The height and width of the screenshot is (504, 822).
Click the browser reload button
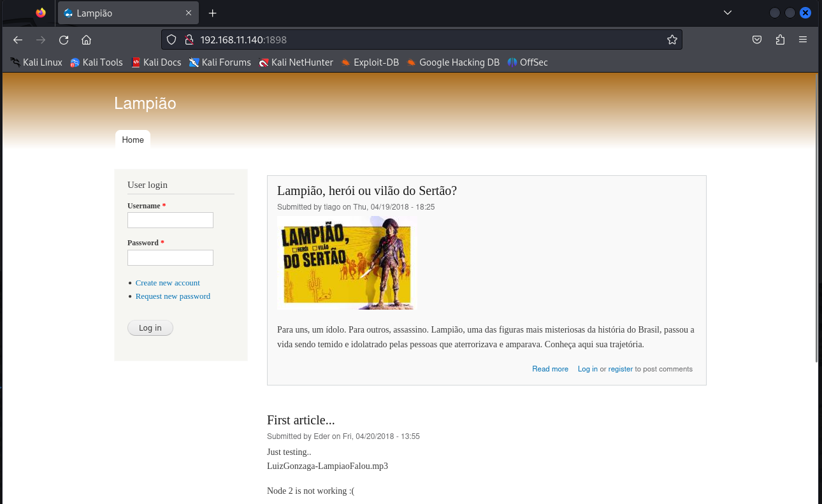pyautogui.click(x=64, y=40)
